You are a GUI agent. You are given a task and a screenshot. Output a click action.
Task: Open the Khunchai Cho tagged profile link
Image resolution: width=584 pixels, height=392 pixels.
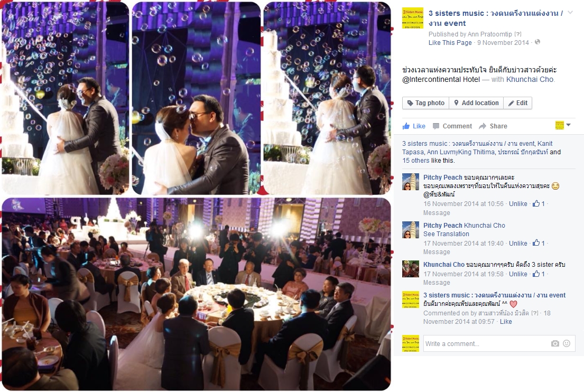click(530, 79)
